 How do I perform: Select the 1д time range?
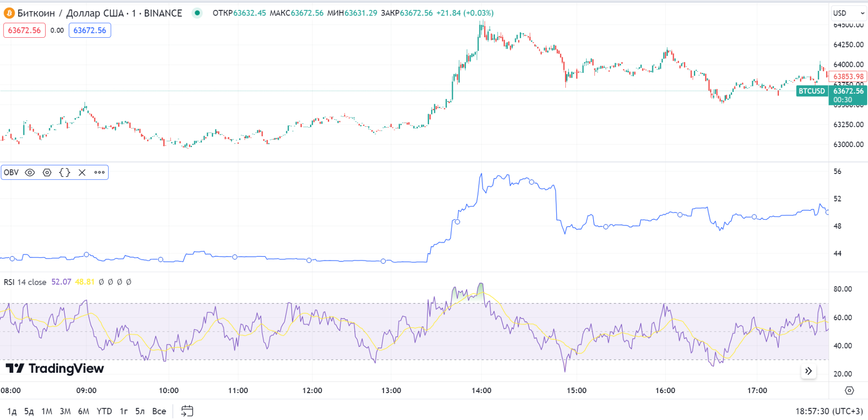point(12,411)
